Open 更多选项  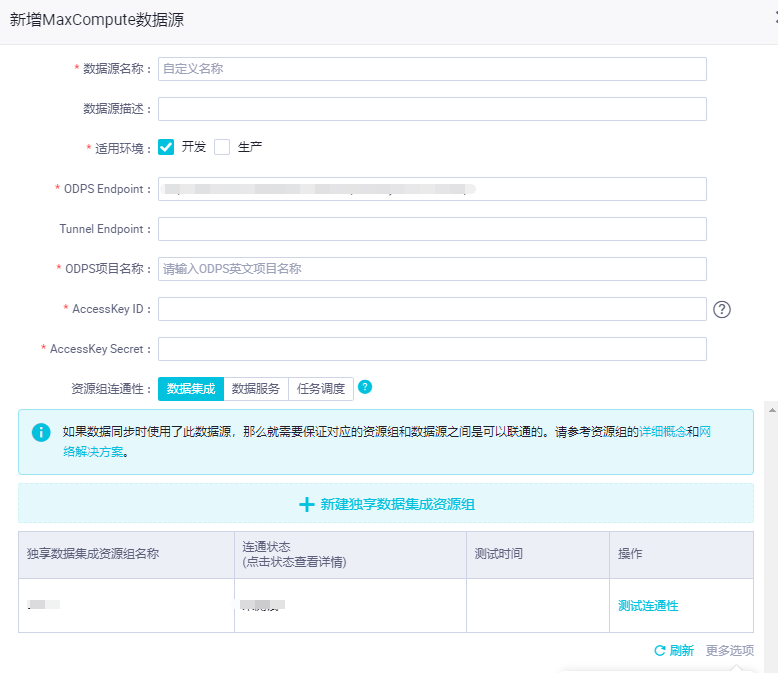(730, 650)
